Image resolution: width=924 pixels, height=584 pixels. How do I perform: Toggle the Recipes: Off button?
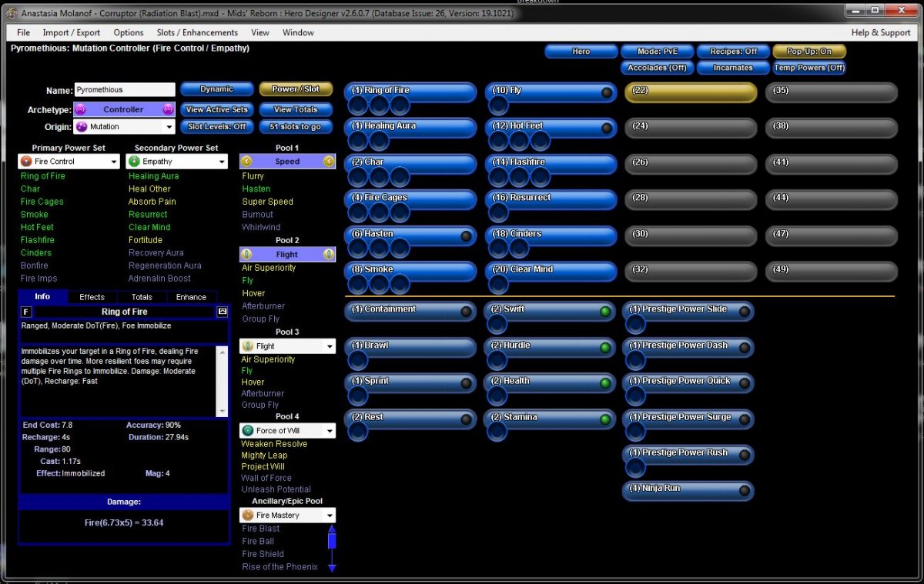(x=733, y=52)
